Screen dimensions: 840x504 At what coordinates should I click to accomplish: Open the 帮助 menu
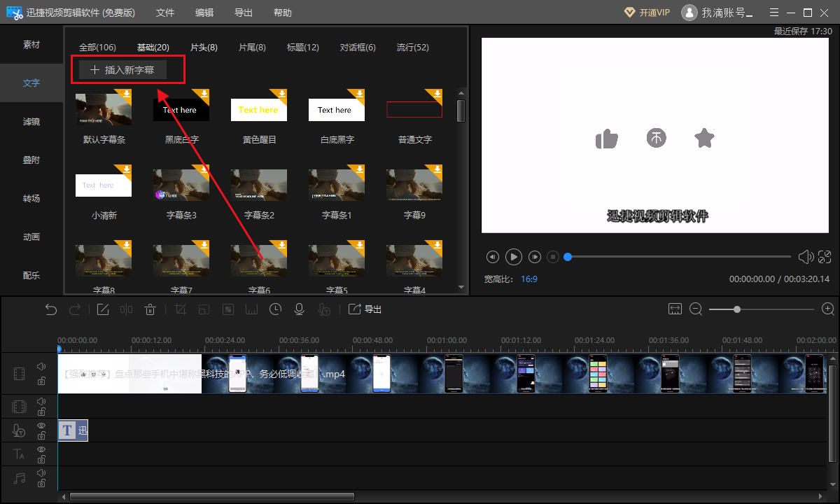pos(283,13)
